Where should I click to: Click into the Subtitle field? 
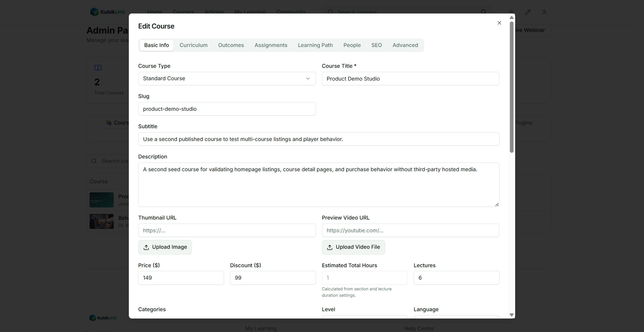[319, 139]
